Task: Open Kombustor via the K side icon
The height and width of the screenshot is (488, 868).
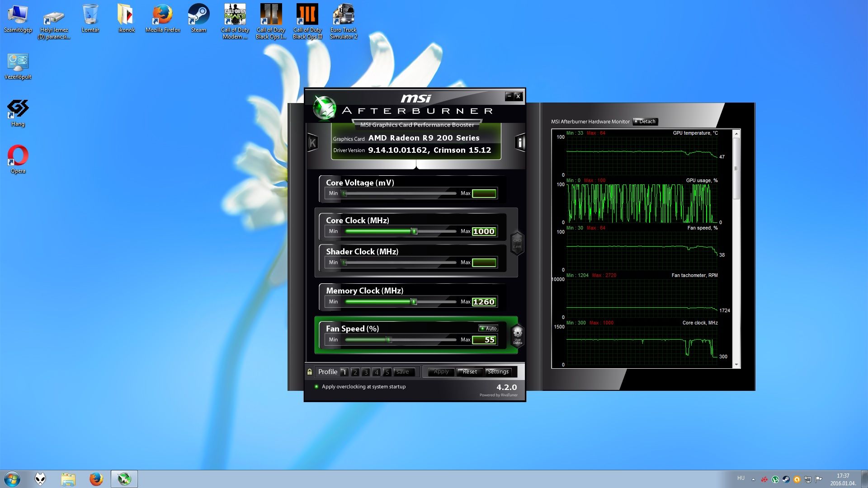Action: 312,143
